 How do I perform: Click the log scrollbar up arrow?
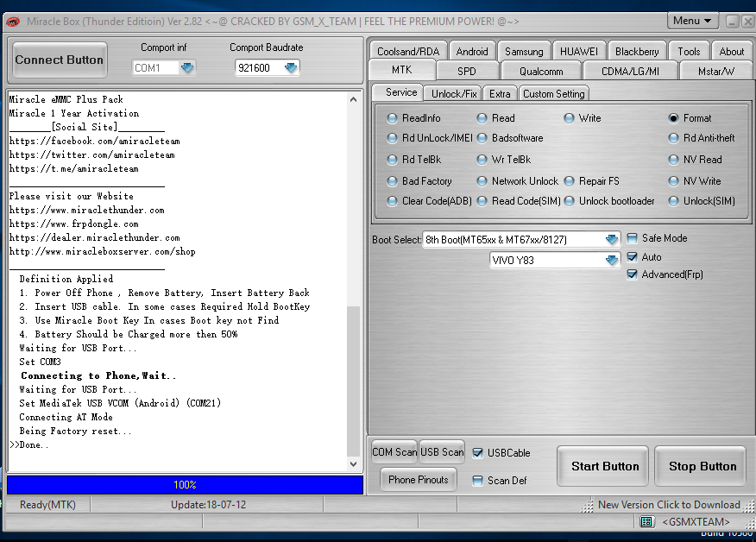click(353, 99)
